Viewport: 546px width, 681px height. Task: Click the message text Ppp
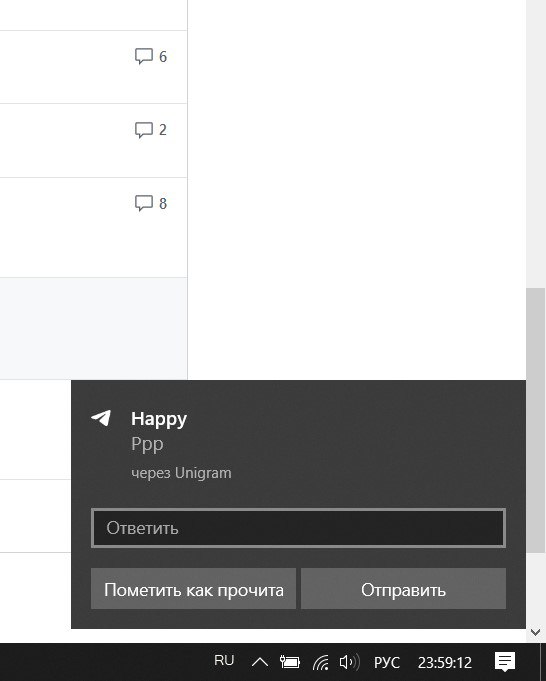[147, 444]
